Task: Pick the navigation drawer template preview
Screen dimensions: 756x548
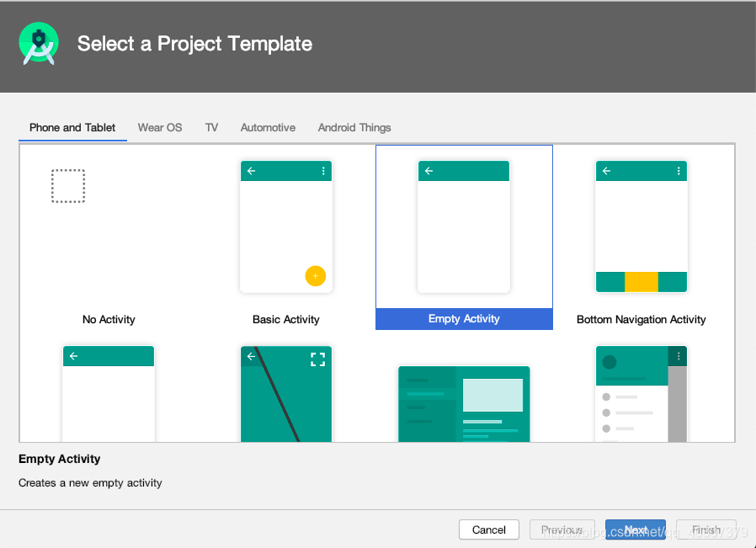Action: (642, 394)
